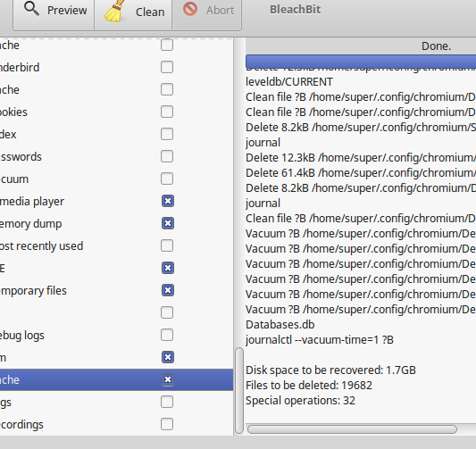Enable the Most recently used checkbox
The height and width of the screenshot is (449, 476).
click(x=167, y=245)
